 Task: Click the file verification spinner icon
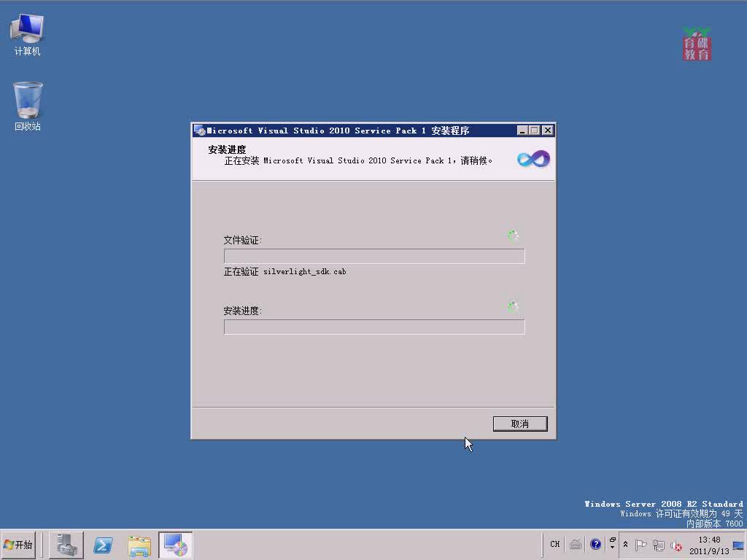pos(513,236)
